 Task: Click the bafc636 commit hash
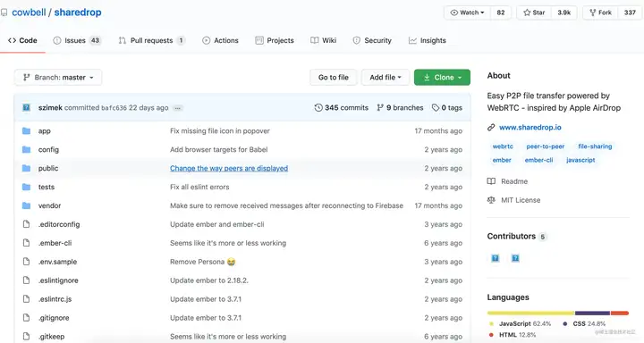click(x=114, y=108)
